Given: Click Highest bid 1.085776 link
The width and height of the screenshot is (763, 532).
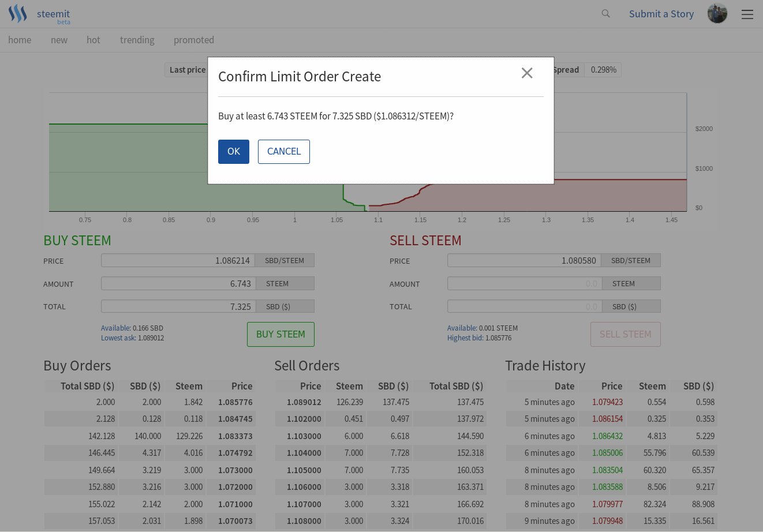Looking at the screenshot, I should 480,338.
